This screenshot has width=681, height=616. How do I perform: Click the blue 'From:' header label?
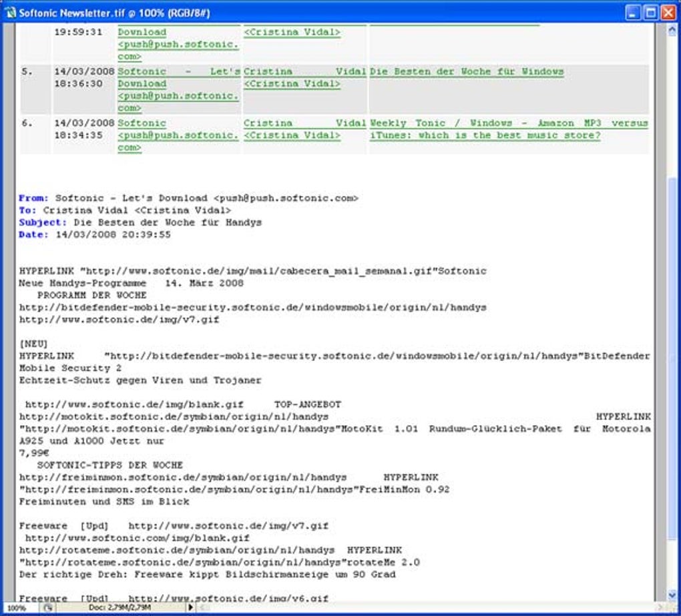(33, 198)
